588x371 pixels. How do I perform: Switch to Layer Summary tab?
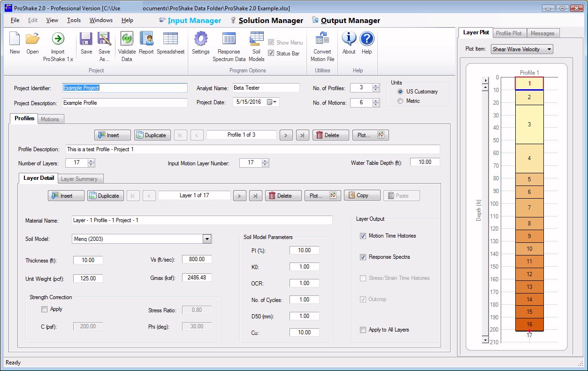pyautogui.click(x=79, y=179)
